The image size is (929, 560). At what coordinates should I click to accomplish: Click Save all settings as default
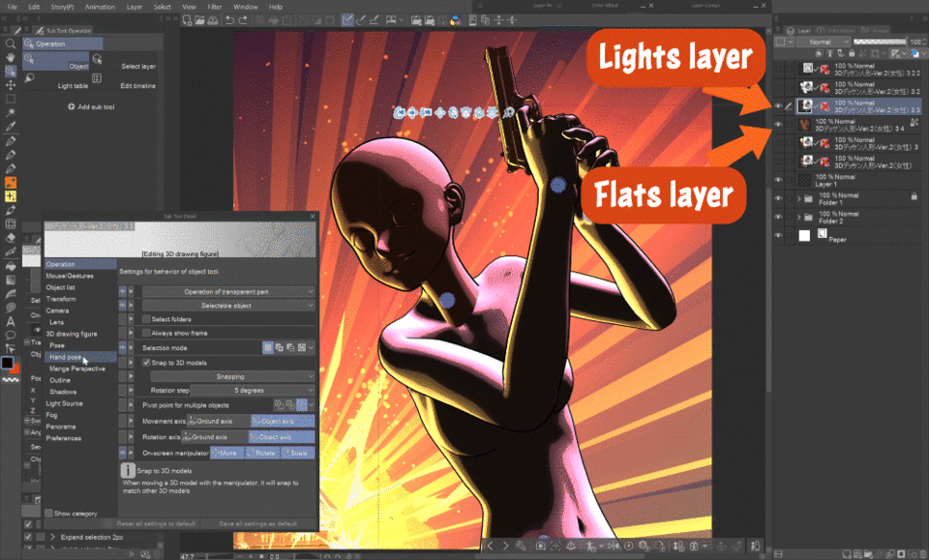[257, 524]
